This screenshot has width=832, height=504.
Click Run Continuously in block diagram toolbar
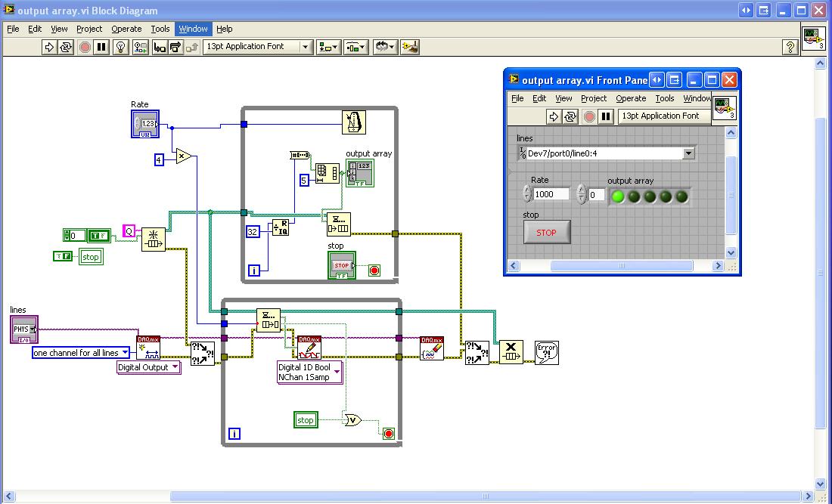tap(66, 47)
